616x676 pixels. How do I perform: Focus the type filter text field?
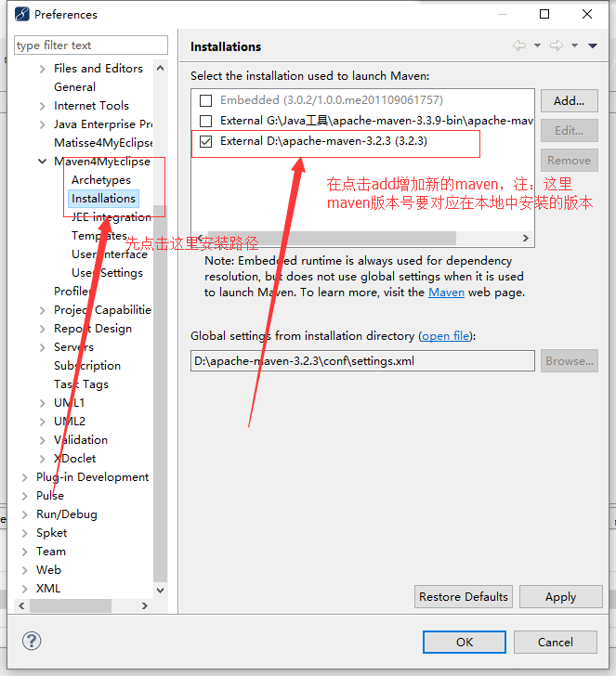[x=91, y=45]
